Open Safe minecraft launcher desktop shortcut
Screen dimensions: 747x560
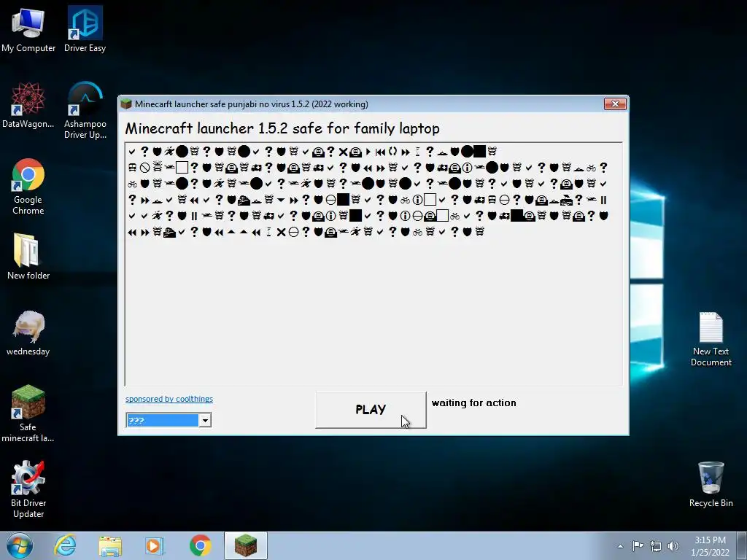pyautogui.click(x=28, y=413)
